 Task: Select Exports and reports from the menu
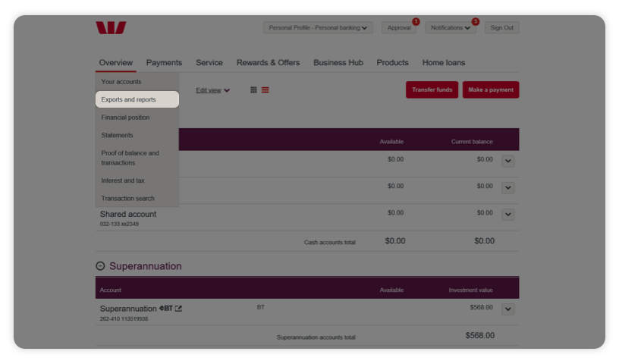[137, 99]
